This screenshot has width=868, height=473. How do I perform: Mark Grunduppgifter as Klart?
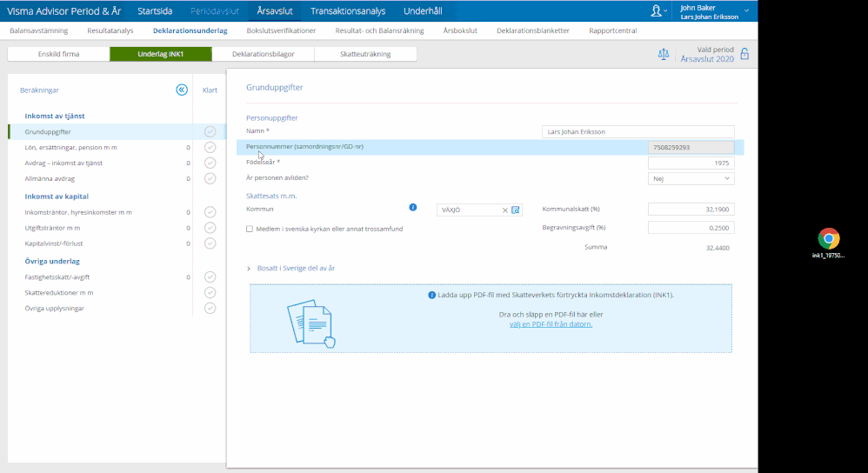pyautogui.click(x=210, y=131)
